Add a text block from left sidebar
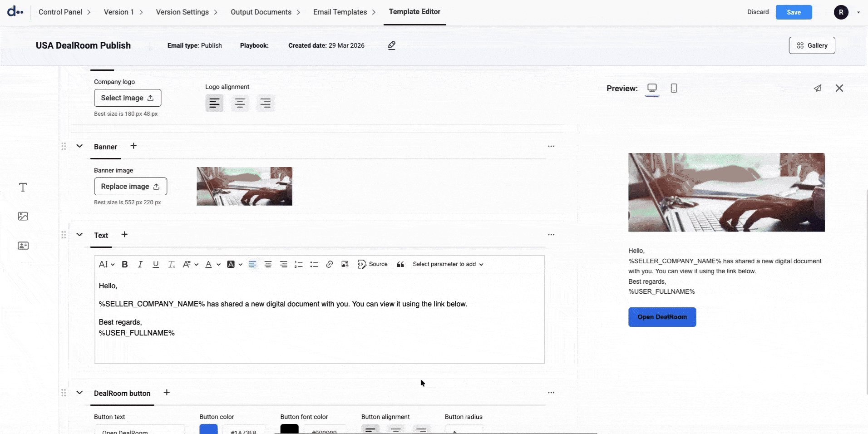This screenshot has width=868, height=434. click(23, 187)
